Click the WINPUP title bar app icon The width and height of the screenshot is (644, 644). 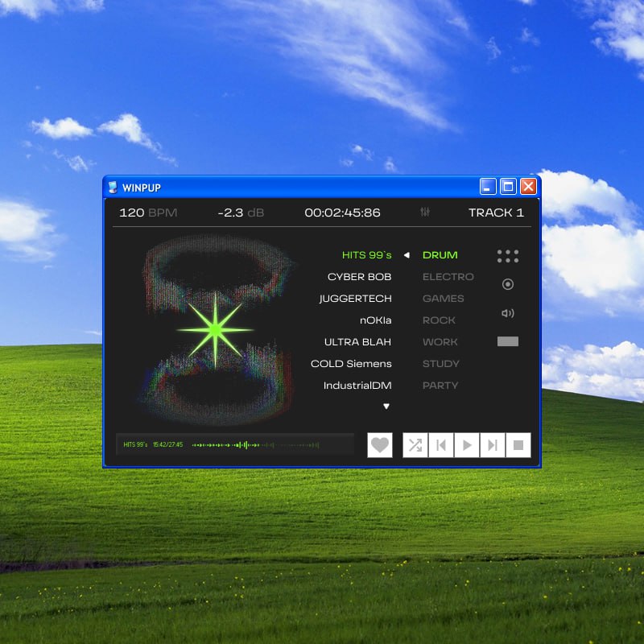(x=113, y=188)
